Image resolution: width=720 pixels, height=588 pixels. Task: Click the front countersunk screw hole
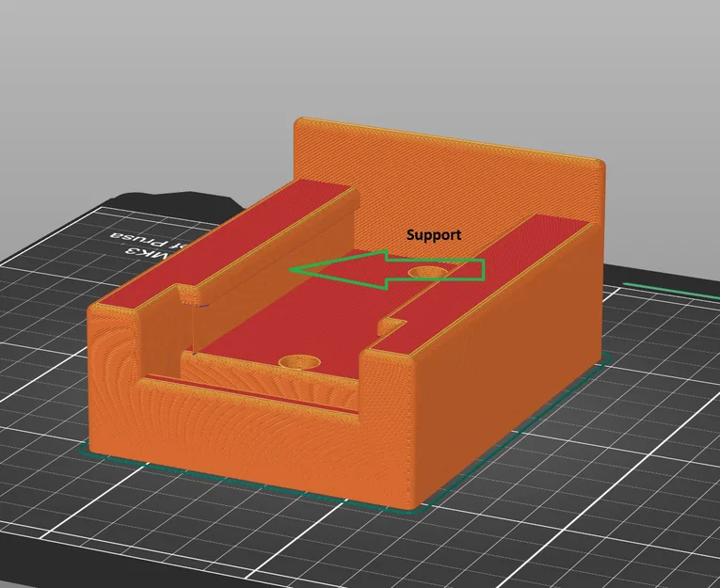pyautogui.click(x=299, y=362)
